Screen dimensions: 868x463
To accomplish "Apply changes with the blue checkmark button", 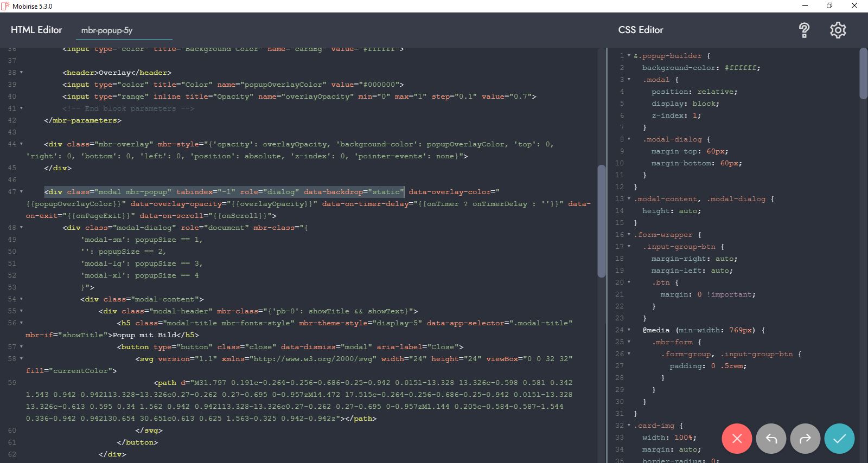I will tap(839, 439).
